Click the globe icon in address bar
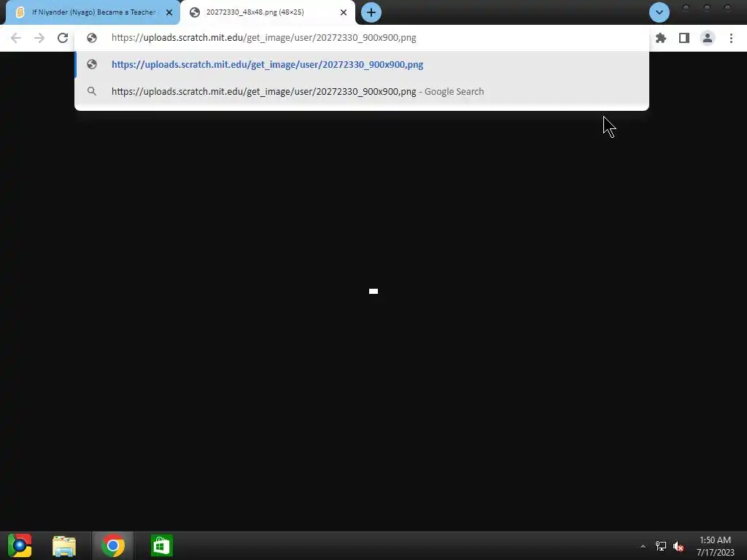 click(x=92, y=38)
